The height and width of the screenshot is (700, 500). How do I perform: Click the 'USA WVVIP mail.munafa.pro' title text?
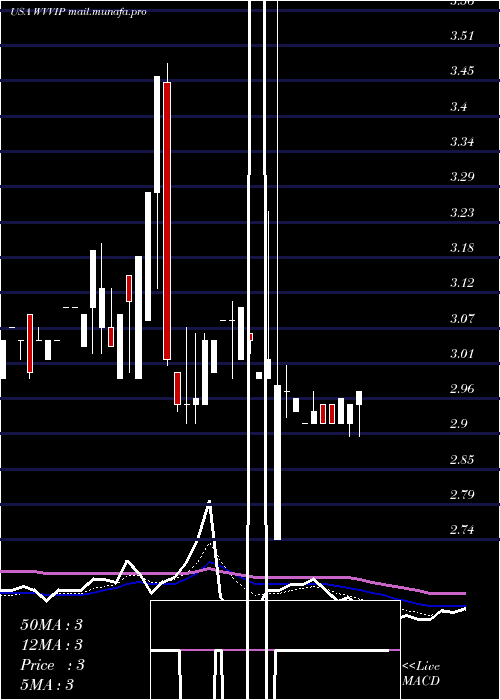(x=79, y=12)
